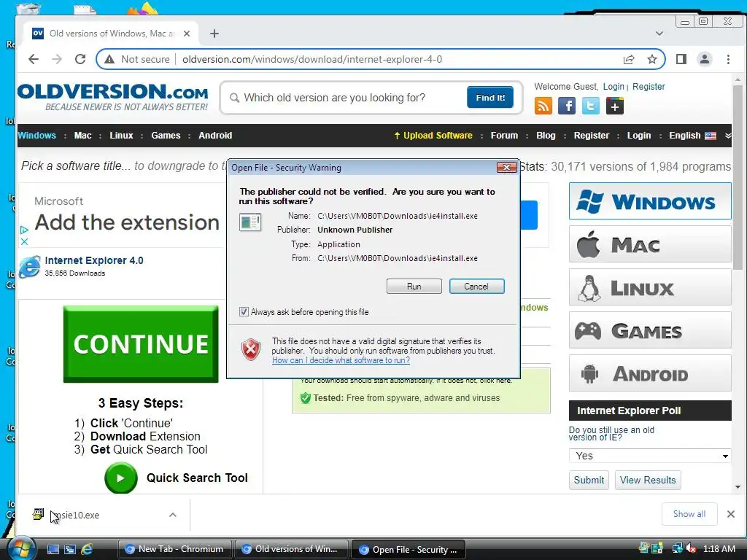Switch to Old versions of Win... taskbar button
The image size is (747, 560).
pos(290,549)
